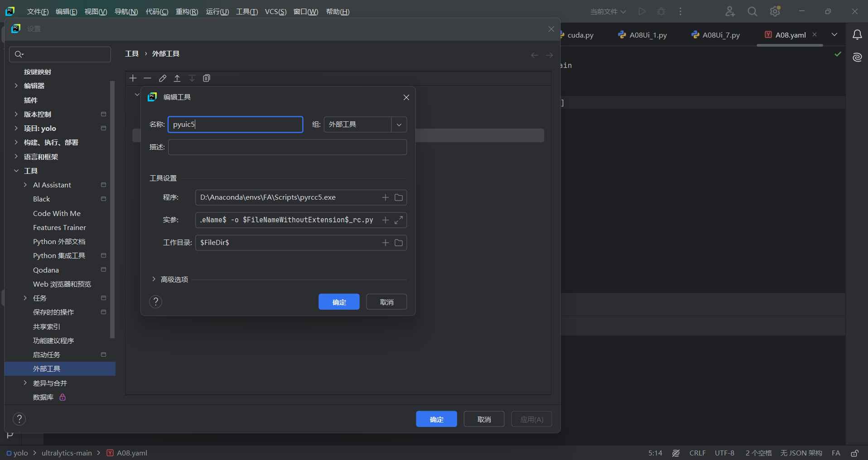Confirm the tool edit with 确定 in 编辑工具
The image size is (868, 460).
[339, 302]
